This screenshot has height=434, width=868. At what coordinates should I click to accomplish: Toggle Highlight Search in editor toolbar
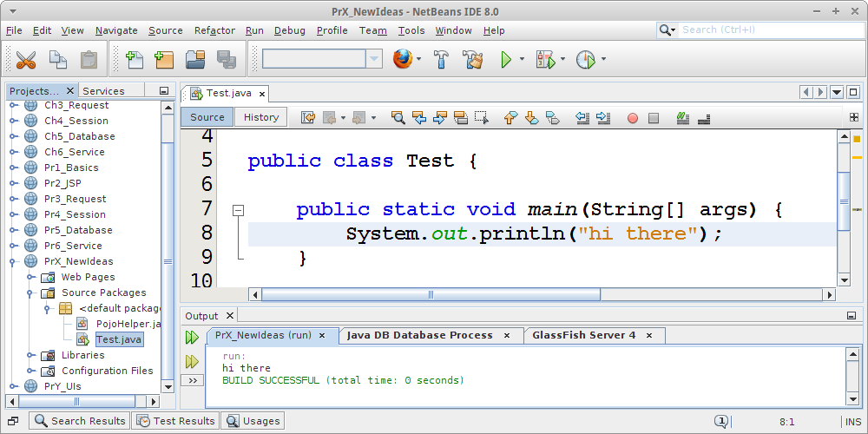(x=461, y=117)
